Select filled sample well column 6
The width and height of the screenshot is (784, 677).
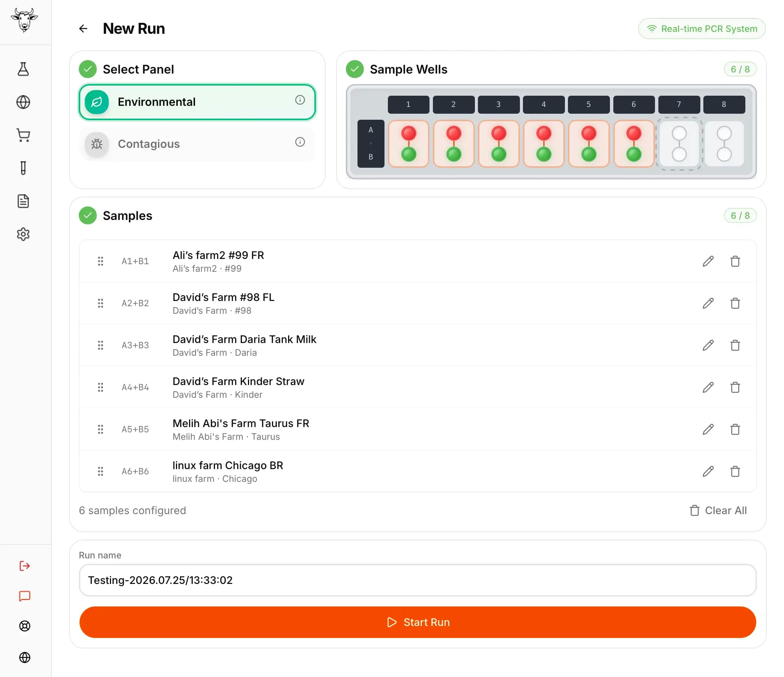pos(634,144)
